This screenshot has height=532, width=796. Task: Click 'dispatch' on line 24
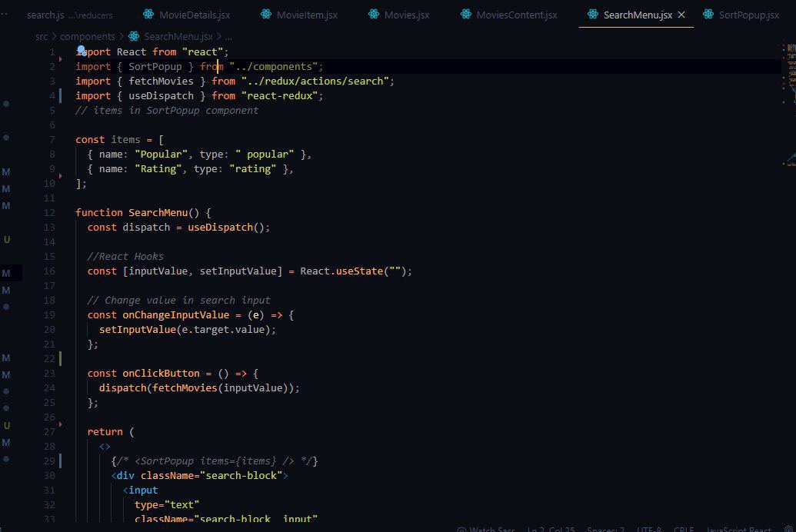pos(122,387)
